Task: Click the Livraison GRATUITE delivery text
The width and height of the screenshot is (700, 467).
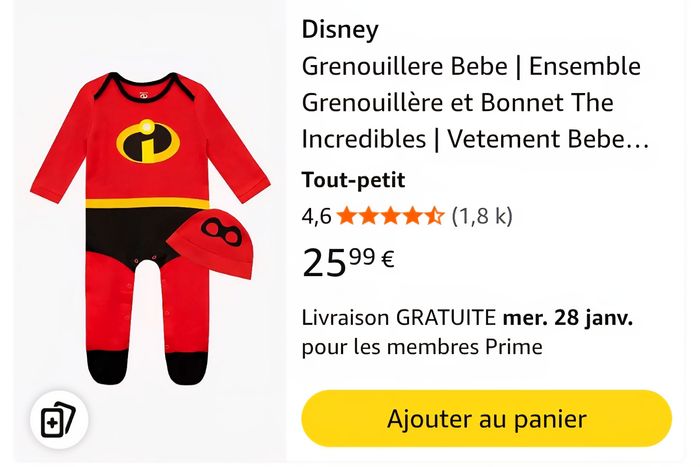Action: pos(399,318)
